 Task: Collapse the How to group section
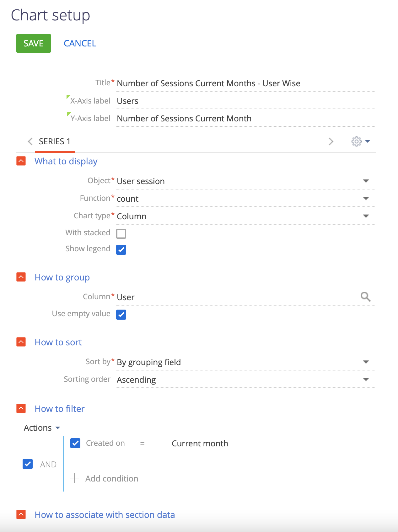coord(21,277)
